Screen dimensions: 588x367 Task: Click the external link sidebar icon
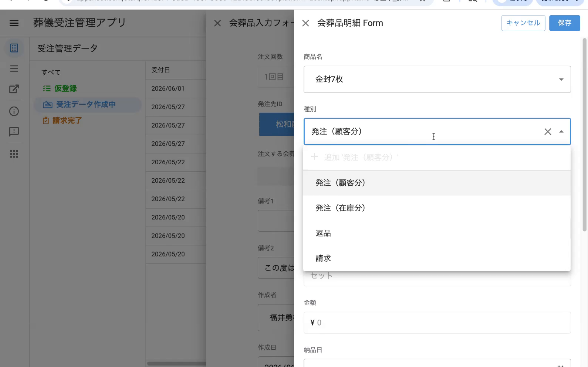14,89
